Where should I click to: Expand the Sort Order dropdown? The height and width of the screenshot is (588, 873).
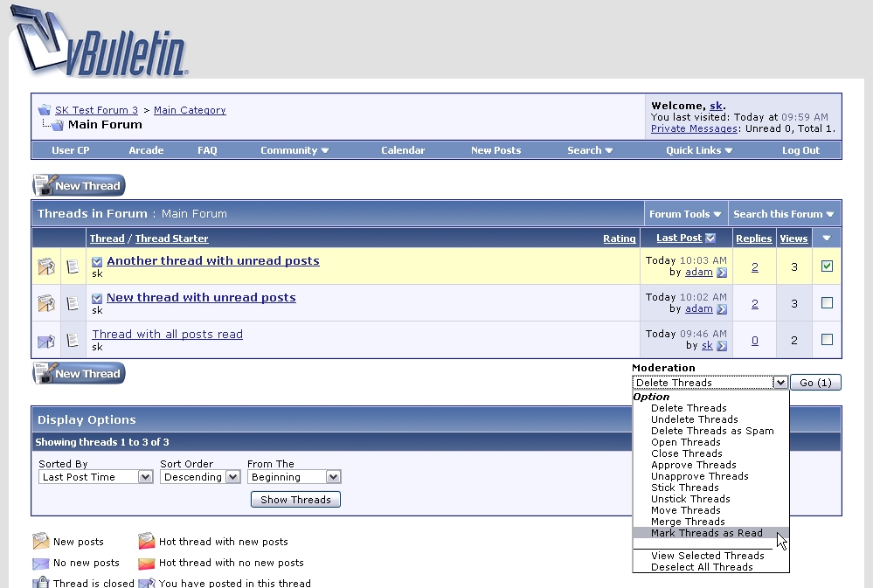pyautogui.click(x=199, y=477)
